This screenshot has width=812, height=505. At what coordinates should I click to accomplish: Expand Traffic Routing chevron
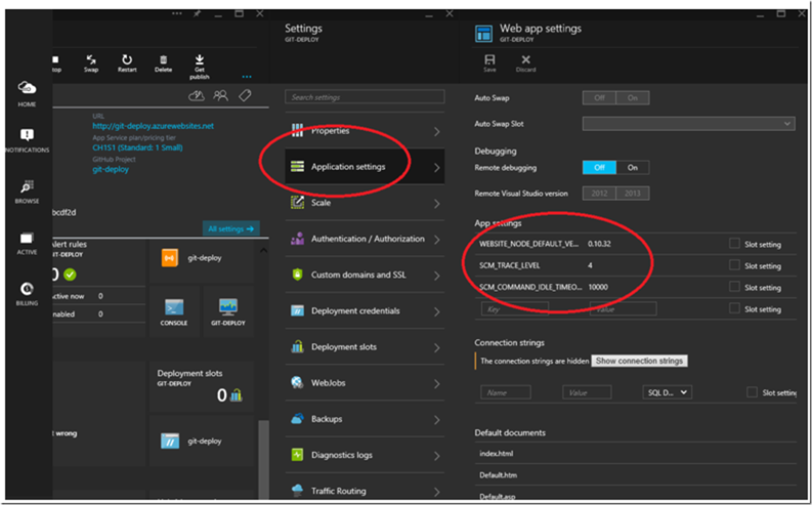(437, 492)
